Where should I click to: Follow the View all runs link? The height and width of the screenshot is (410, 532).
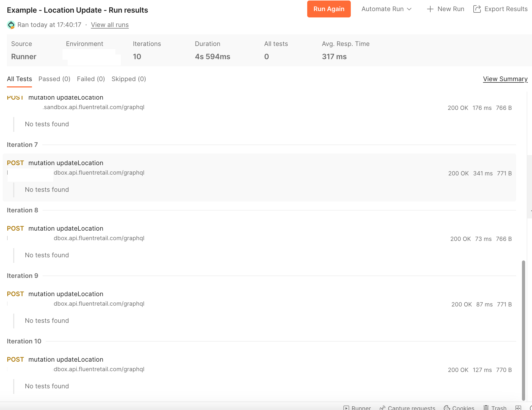coord(110,25)
